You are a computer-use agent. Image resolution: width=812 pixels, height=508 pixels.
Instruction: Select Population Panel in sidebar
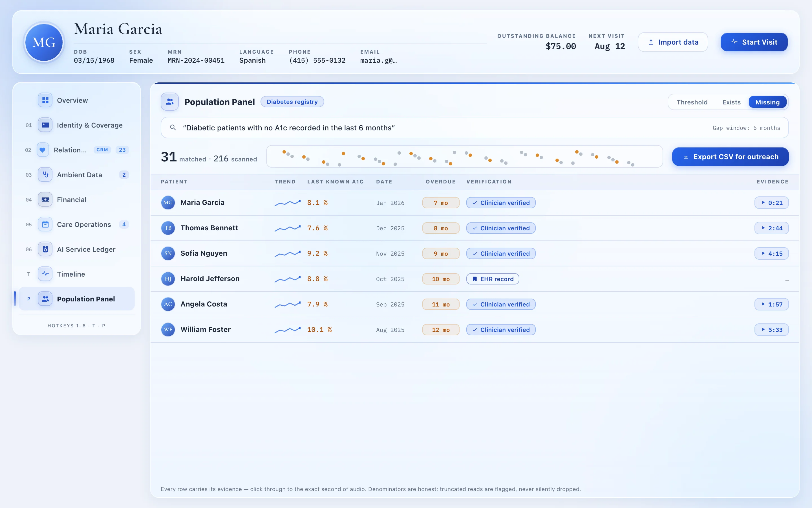[x=77, y=299]
